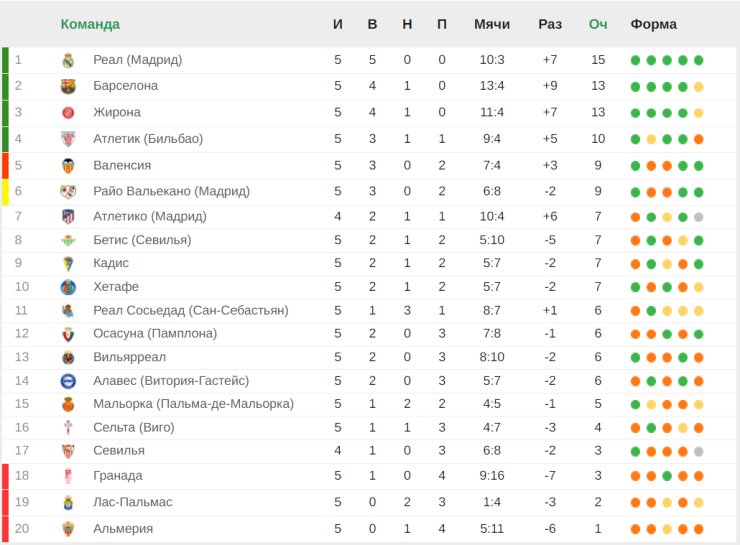The width and height of the screenshot is (740, 545).
Task: Click the gray form dot for Севилья
Action: 698,452
